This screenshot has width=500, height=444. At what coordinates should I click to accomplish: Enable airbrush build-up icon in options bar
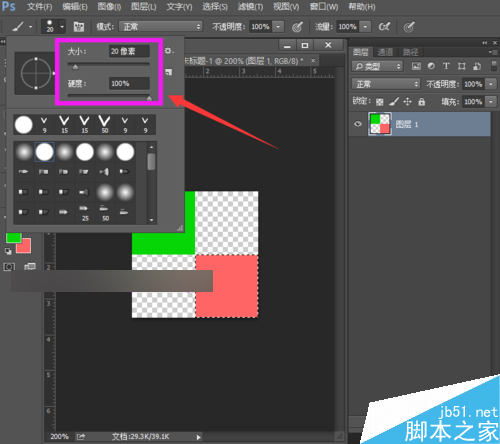coord(384,27)
